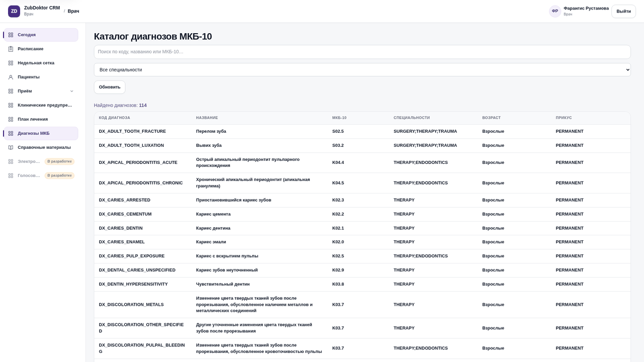Click the Клинические предупреждения icon
This screenshot has width=644, height=362.
11,105
